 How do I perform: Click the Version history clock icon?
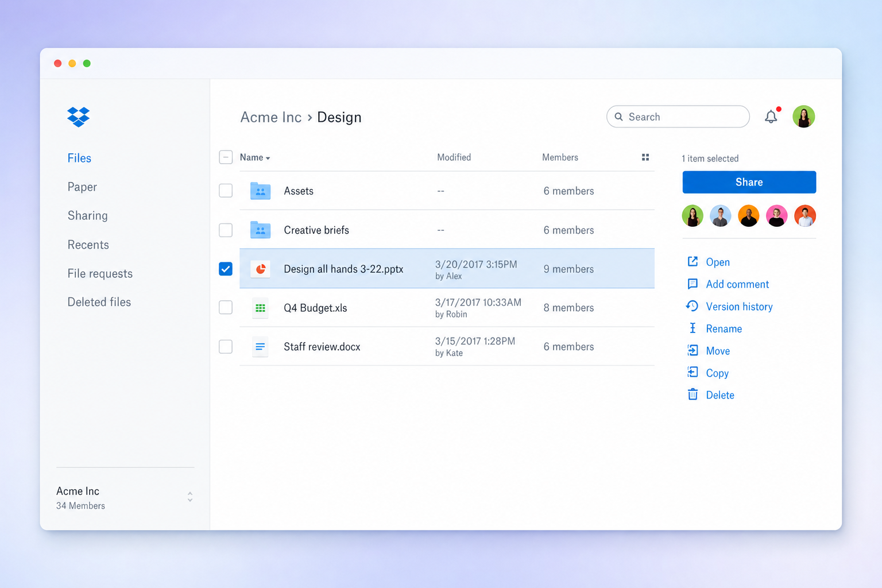[693, 306]
